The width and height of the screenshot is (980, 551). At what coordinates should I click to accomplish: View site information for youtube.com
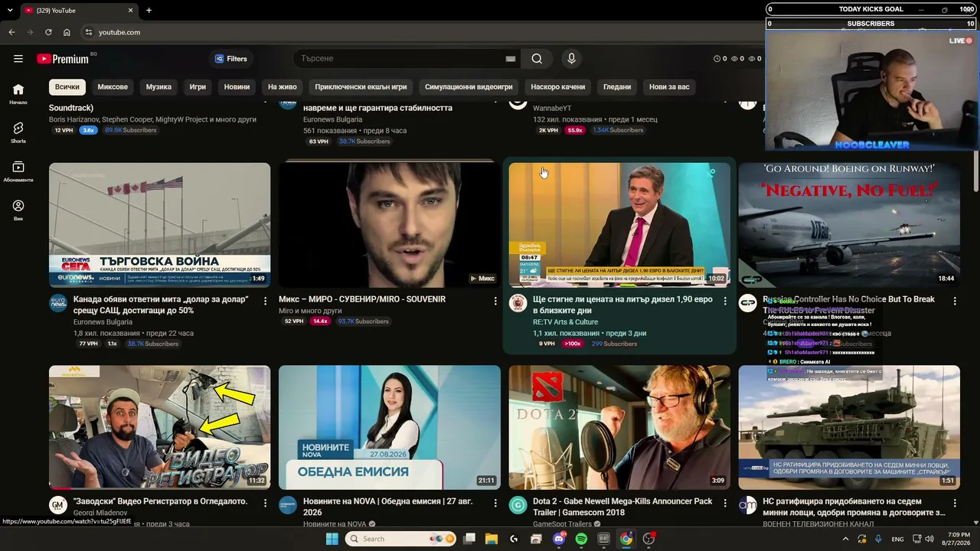point(89,32)
